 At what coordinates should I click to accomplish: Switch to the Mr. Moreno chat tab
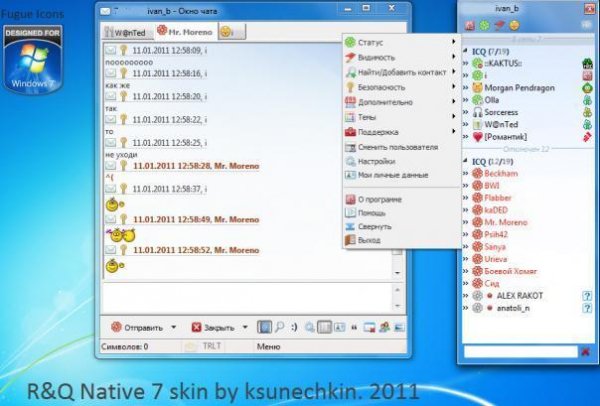coord(186,31)
